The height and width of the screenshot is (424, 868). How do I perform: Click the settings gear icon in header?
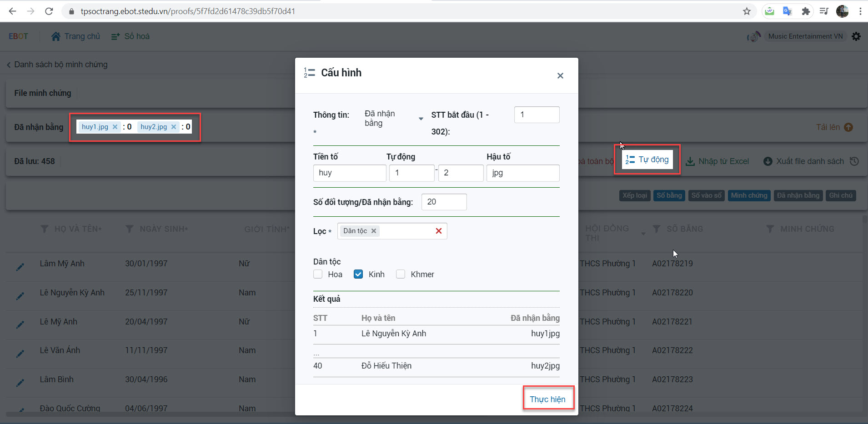click(856, 36)
